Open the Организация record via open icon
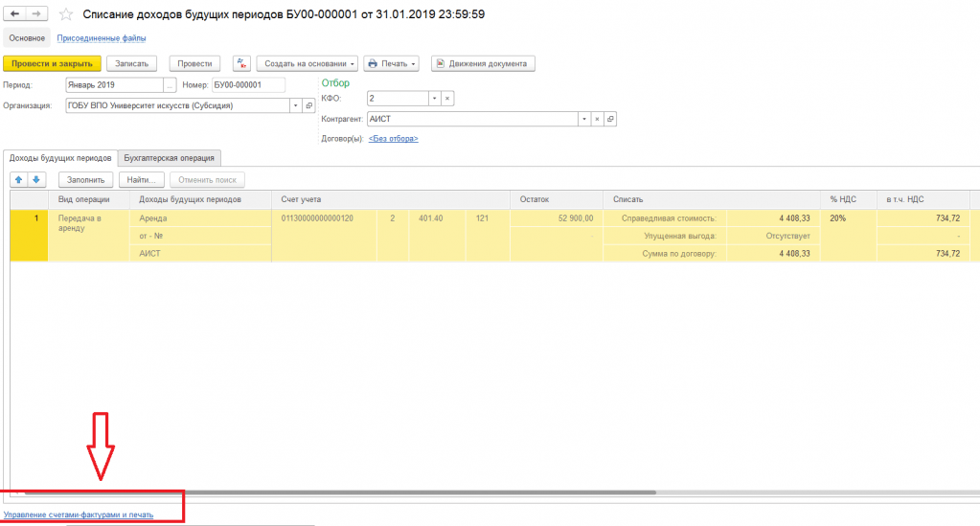980x526 pixels. pyautogui.click(x=308, y=105)
